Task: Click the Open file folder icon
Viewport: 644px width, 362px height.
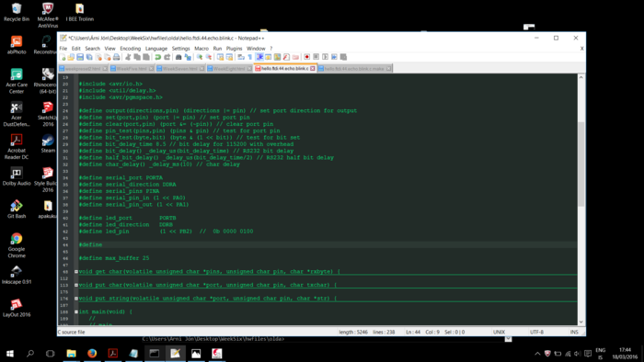Action: tap(71, 57)
